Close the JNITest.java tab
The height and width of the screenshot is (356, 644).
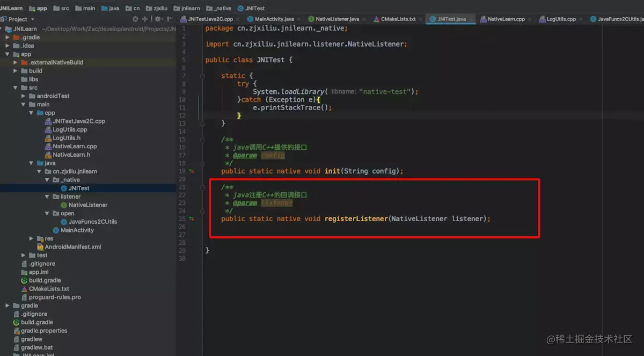(x=471, y=19)
